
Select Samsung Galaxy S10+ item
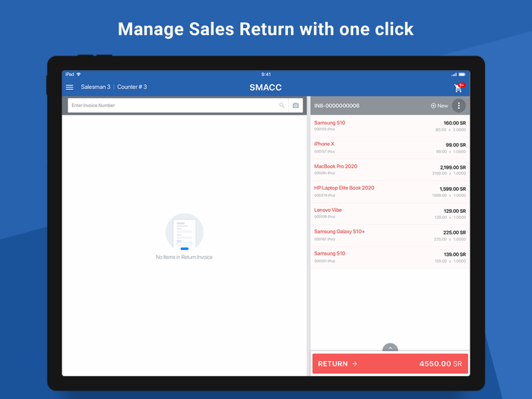[390, 235]
